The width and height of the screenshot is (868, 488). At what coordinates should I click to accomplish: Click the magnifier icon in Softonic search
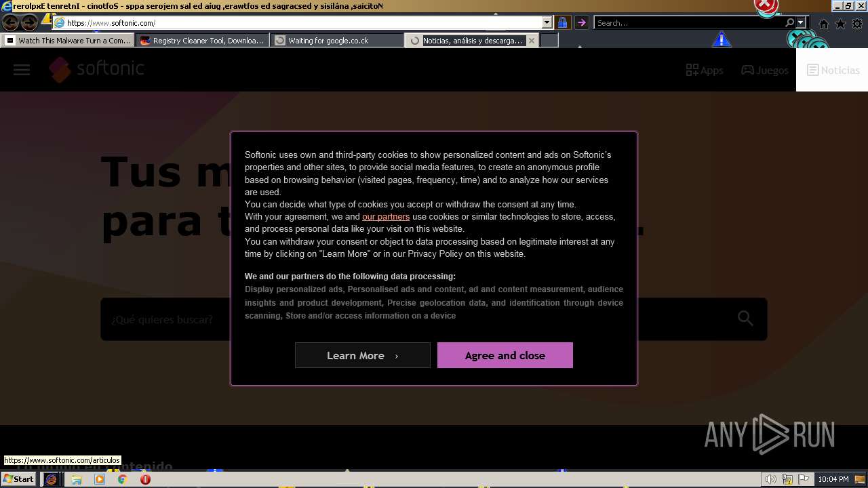[x=745, y=319]
